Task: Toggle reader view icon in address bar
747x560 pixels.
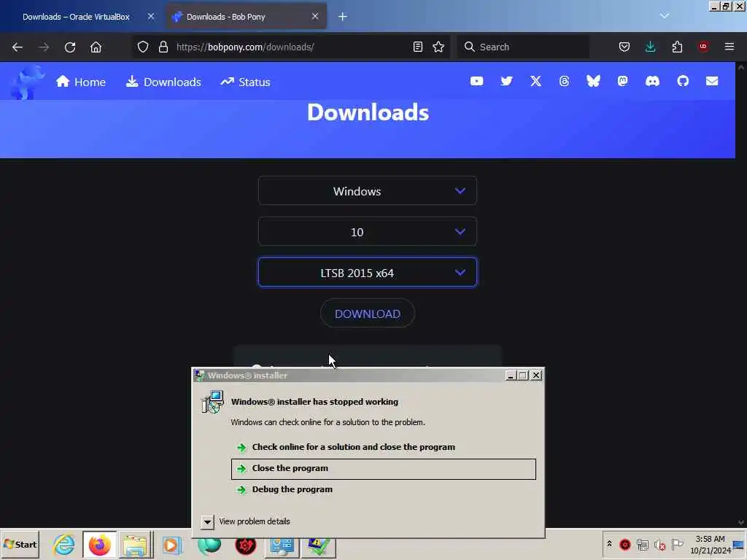Action: coord(418,47)
